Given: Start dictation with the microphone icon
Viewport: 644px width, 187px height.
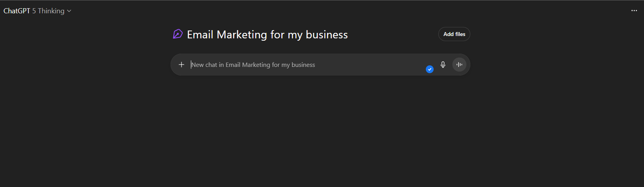Looking at the screenshot, I should pos(443,65).
